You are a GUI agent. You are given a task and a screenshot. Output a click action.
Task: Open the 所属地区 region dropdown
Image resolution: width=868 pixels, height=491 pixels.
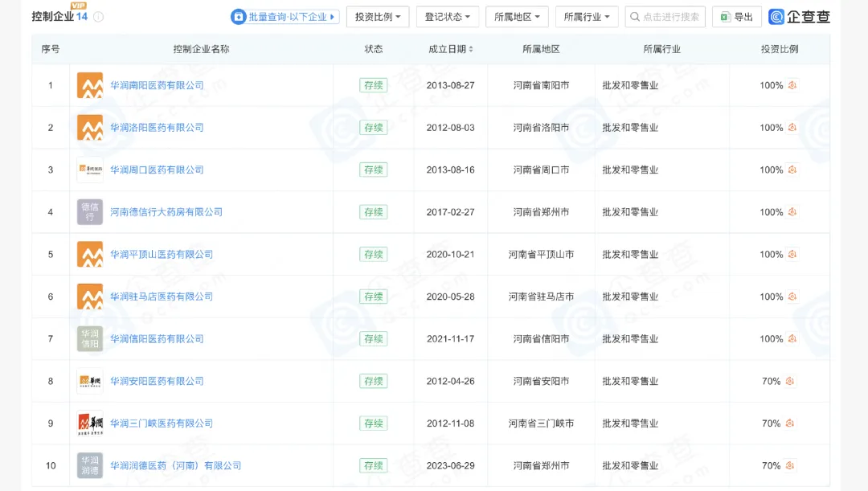517,17
